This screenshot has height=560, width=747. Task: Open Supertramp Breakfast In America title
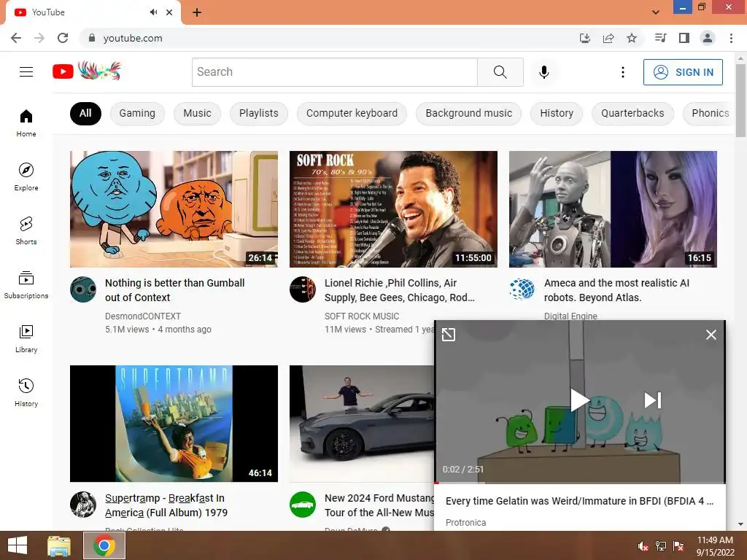click(166, 505)
